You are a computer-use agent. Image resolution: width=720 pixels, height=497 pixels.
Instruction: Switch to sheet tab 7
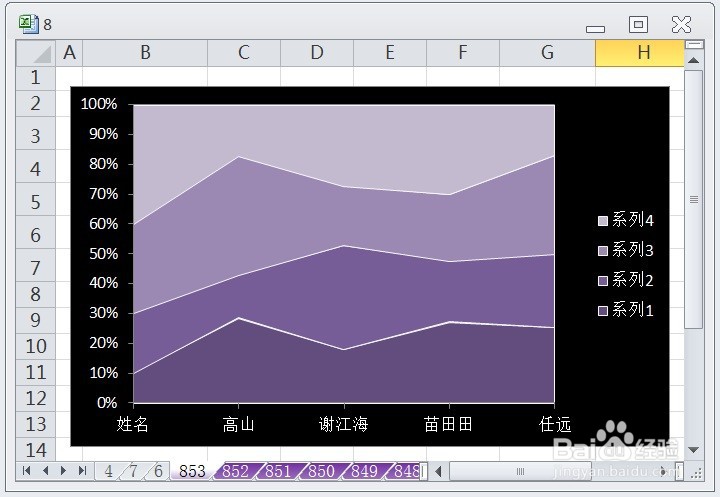pos(133,471)
